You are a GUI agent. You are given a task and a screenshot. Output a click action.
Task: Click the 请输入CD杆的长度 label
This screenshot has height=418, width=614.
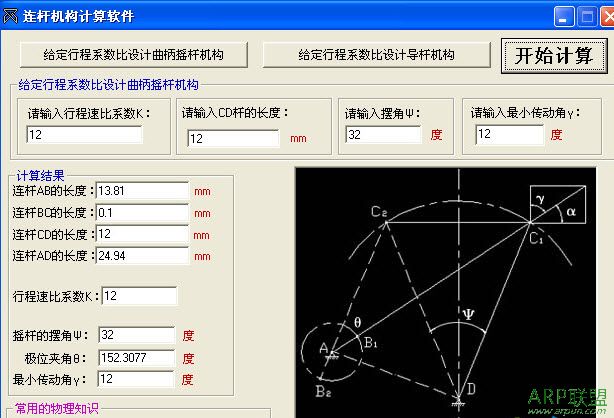(x=235, y=113)
